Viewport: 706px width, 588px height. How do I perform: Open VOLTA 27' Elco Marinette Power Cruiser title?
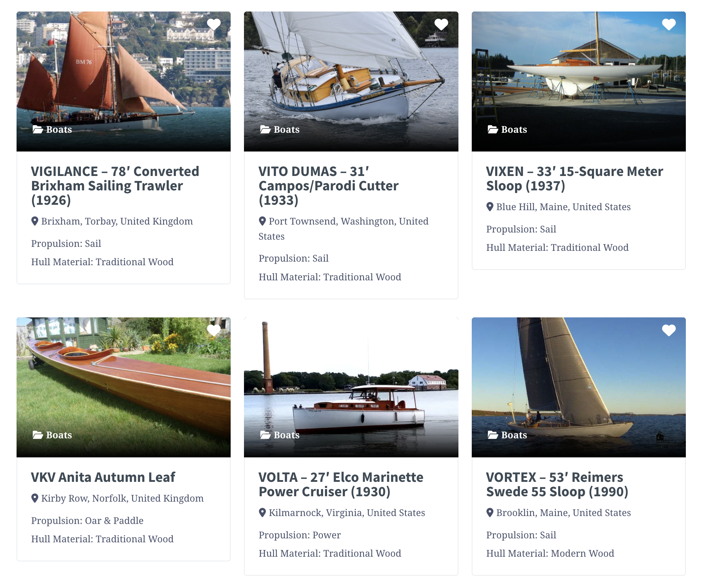341,484
